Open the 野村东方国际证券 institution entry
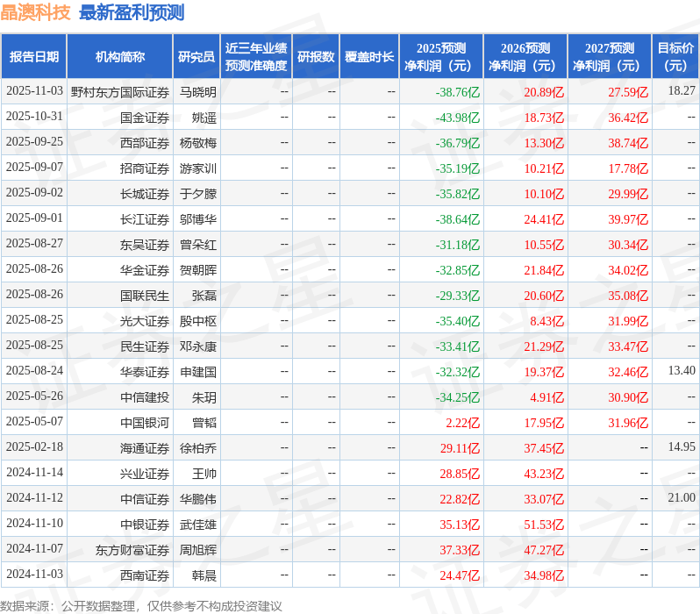The image size is (700, 614). [x=120, y=92]
